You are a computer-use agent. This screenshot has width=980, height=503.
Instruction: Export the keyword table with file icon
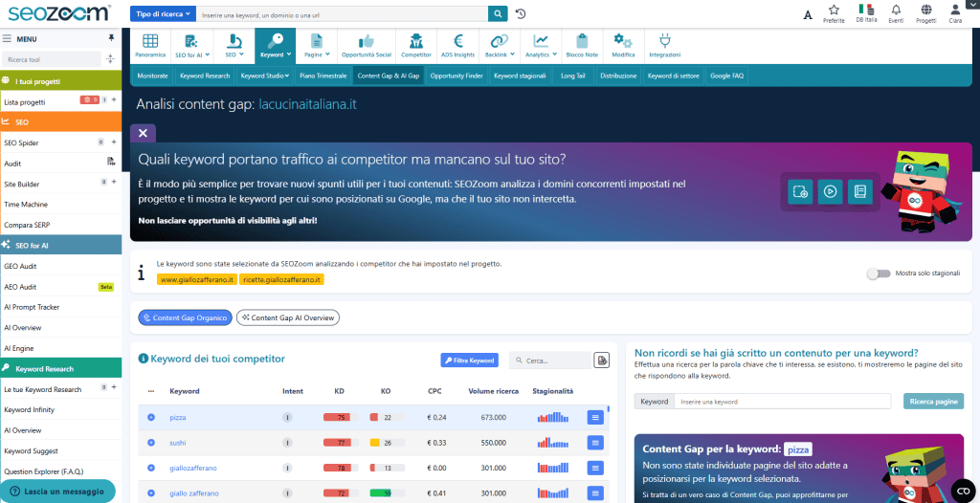click(601, 361)
